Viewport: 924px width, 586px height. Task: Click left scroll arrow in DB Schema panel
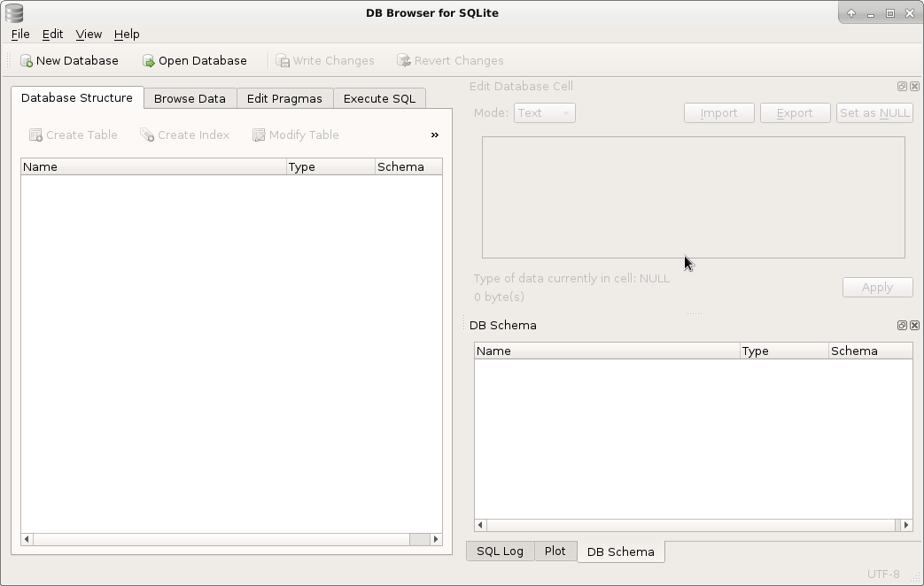480,525
